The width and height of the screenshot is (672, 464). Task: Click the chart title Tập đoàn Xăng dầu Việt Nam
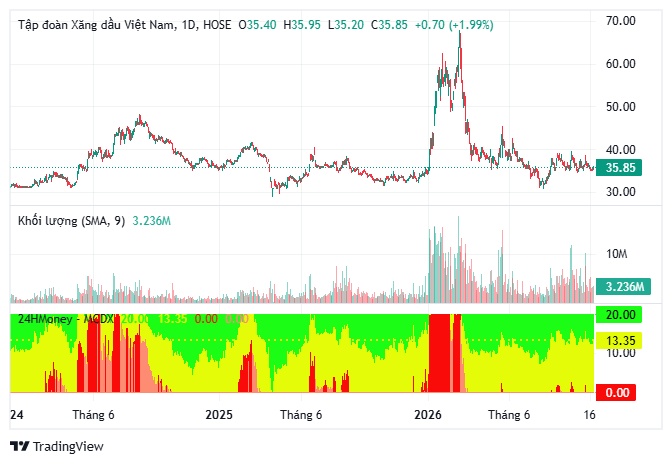(96, 25)
